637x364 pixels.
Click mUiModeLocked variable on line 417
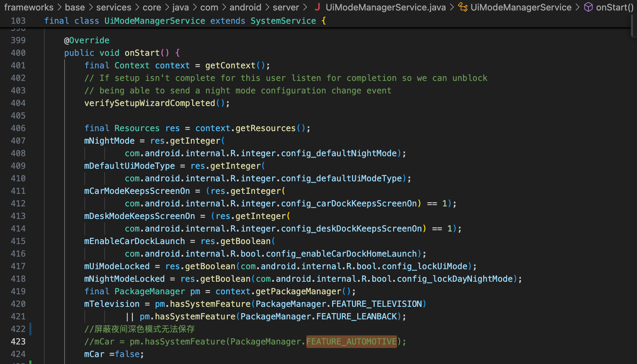pos(117,266)
